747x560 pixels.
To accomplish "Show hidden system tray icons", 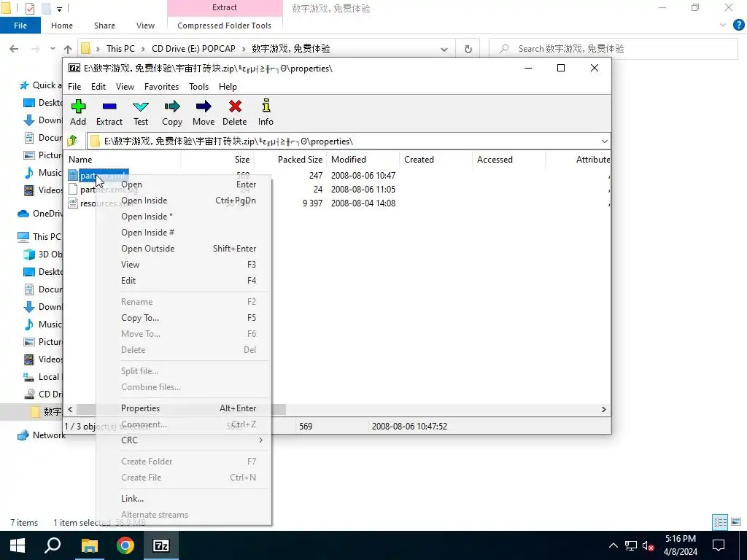I will tap(613, 545).
